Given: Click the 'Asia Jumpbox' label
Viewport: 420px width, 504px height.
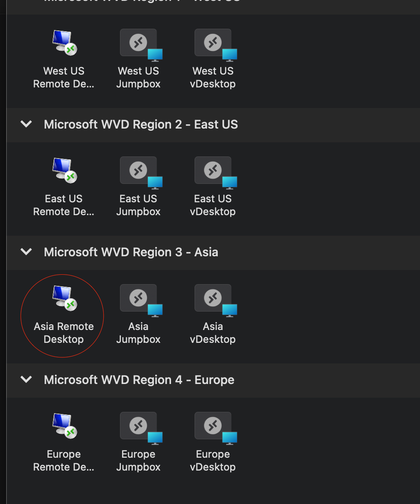Looking at the screenshot, I should point(138,333).
